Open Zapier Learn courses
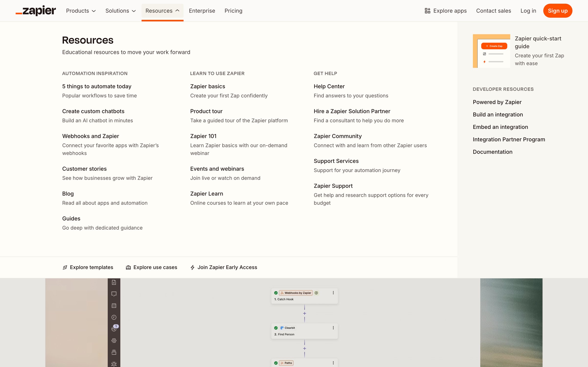 [207, 194]
